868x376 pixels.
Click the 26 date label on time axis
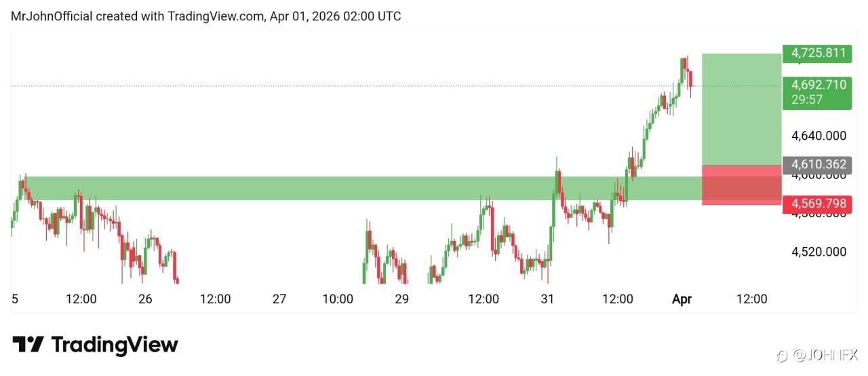click(145, 299)
